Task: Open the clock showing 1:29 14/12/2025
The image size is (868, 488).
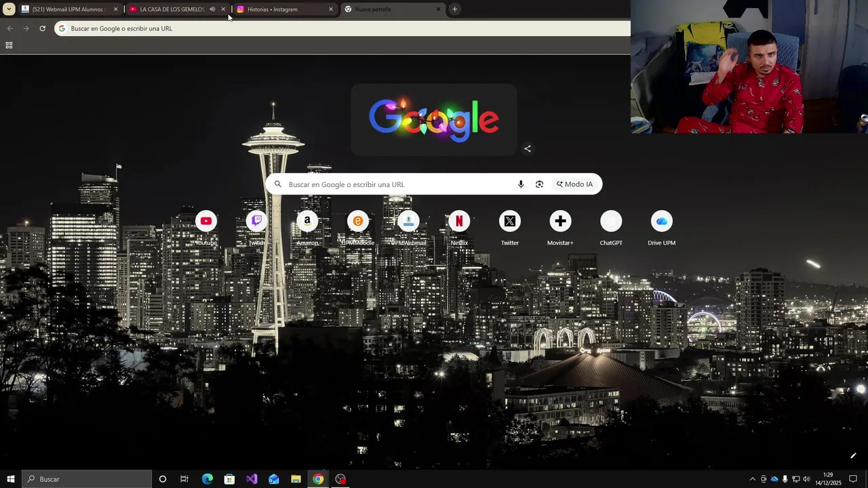Action: coord(828,479)
